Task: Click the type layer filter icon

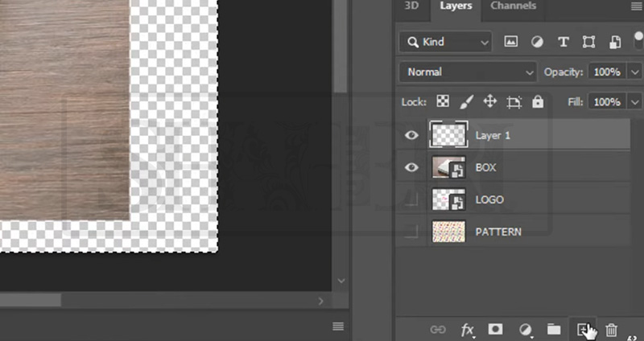Action: [563, 42]
